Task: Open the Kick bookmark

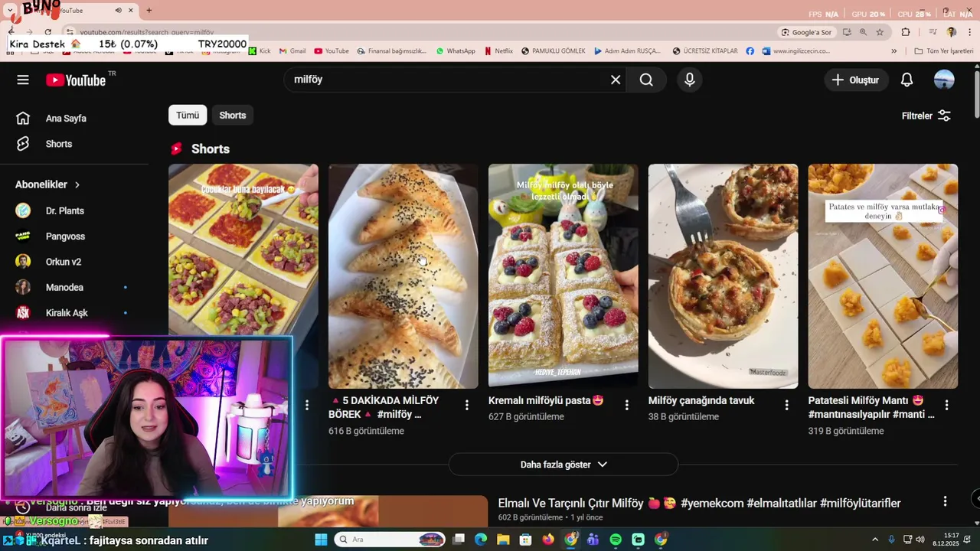Action: pos(260,51)
